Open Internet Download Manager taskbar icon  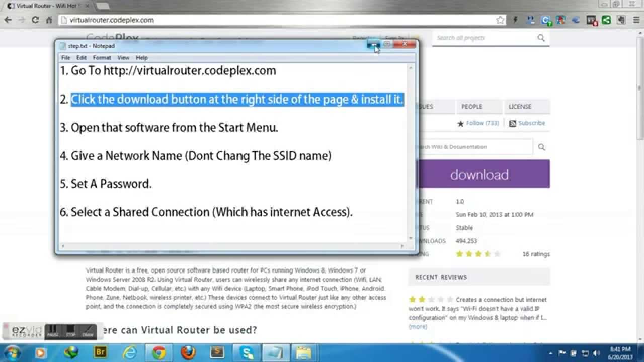tap(71, 352)
